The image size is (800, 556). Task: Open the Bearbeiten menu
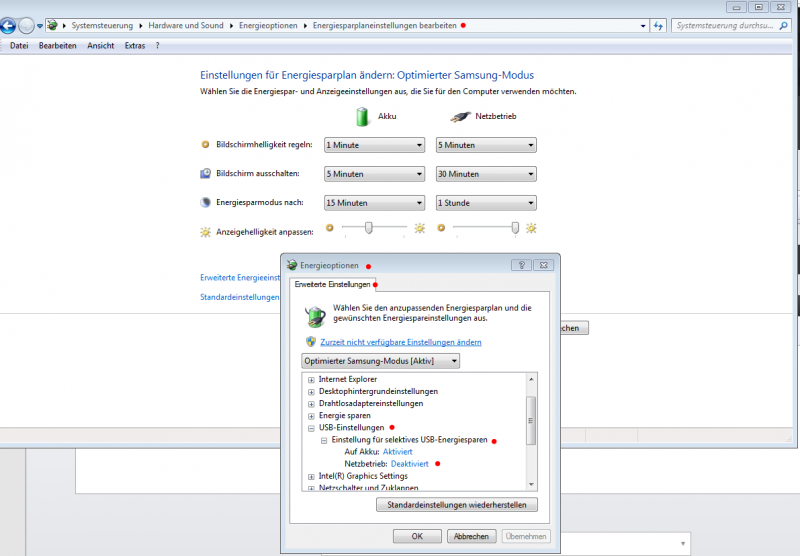tap(58, 45)
